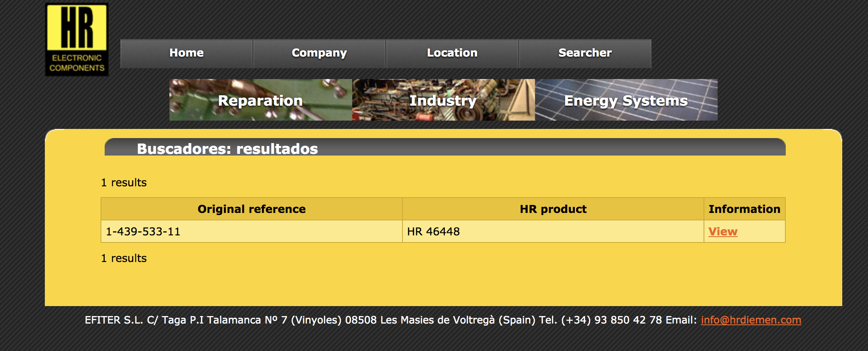Click the 'HR product' column header
Viewport: 868px width, 351px height.
point(553,209)
